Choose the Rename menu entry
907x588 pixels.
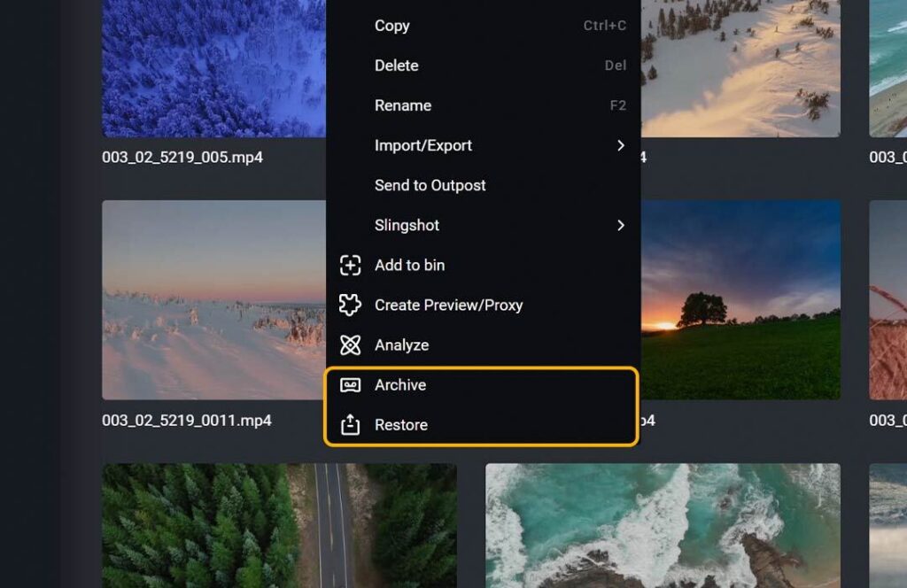[x=402, y=105]
